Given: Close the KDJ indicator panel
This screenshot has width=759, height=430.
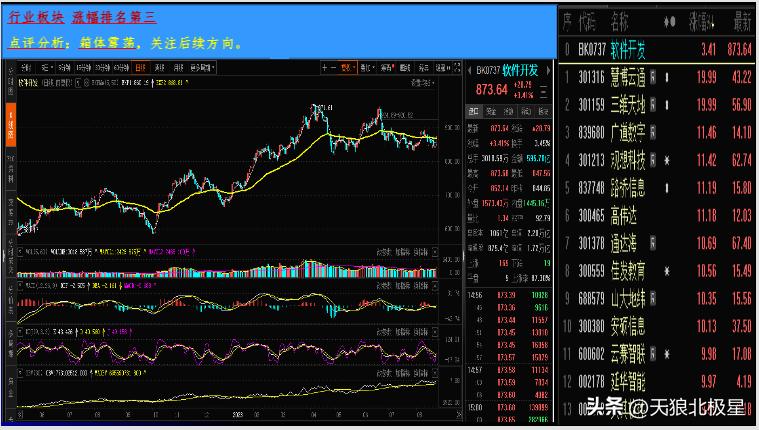Looking at the screenshot, I should click(435, 332).
